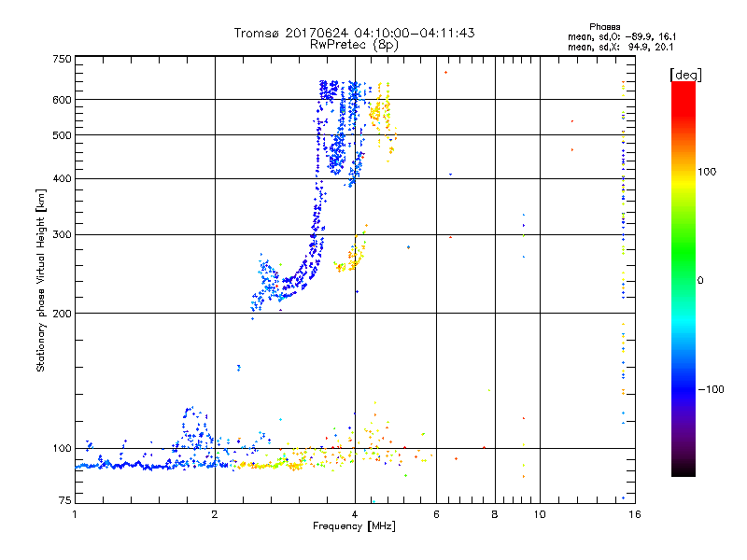The image size is (747, 560).
Task: Click the colorbar tick label '0'
Action: click(x=702, y=280)
